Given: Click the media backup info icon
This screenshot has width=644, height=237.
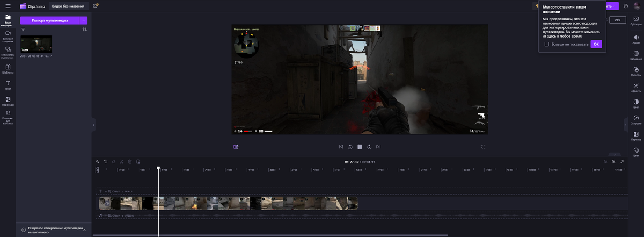Looking at the screenshot, I should (x=24, y=229).
